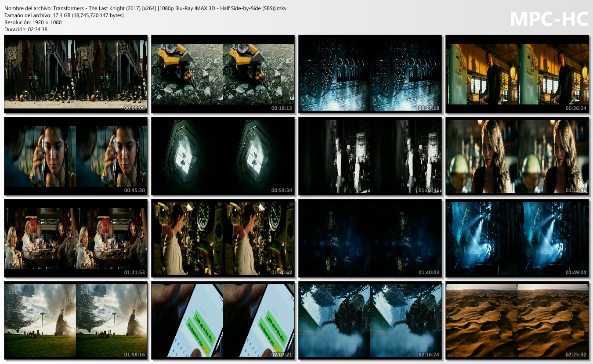The image size is (593, 364).
Task: Select the dark frame at 01:40:03
Action: [370, 238]
